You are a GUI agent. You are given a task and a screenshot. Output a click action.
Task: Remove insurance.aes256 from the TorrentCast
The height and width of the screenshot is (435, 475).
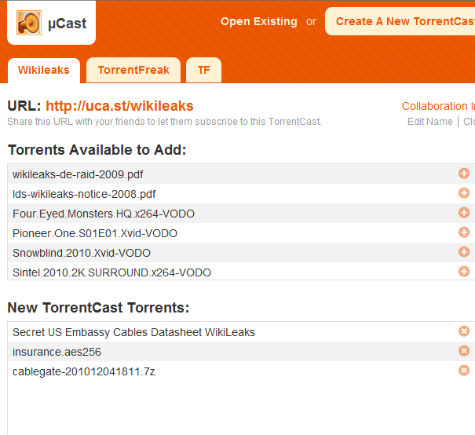pyautogui.click(x=464, y=351)
